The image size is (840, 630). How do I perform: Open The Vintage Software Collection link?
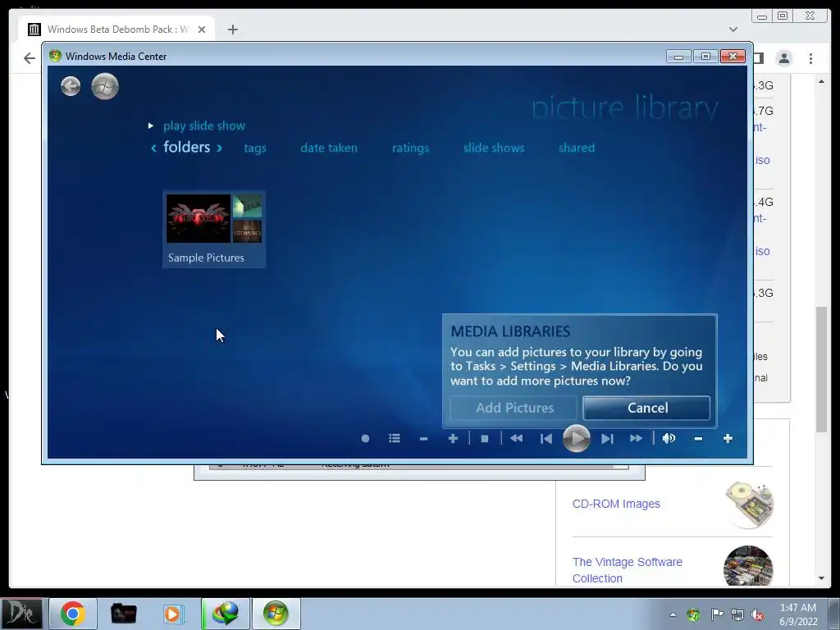[627, 570]
